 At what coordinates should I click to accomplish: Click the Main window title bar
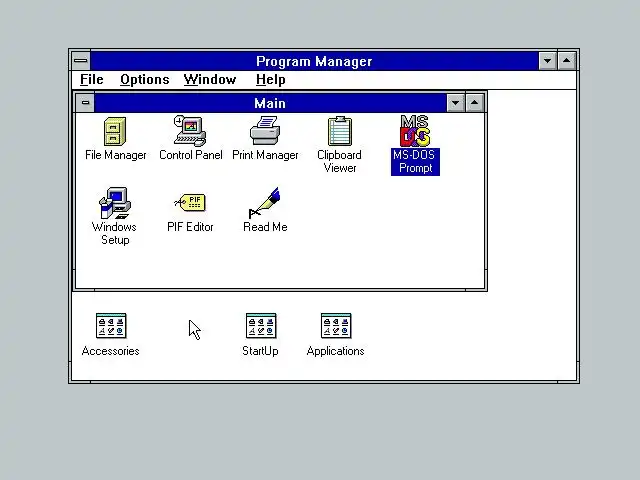pyautogui.click(x=270, y=103)
